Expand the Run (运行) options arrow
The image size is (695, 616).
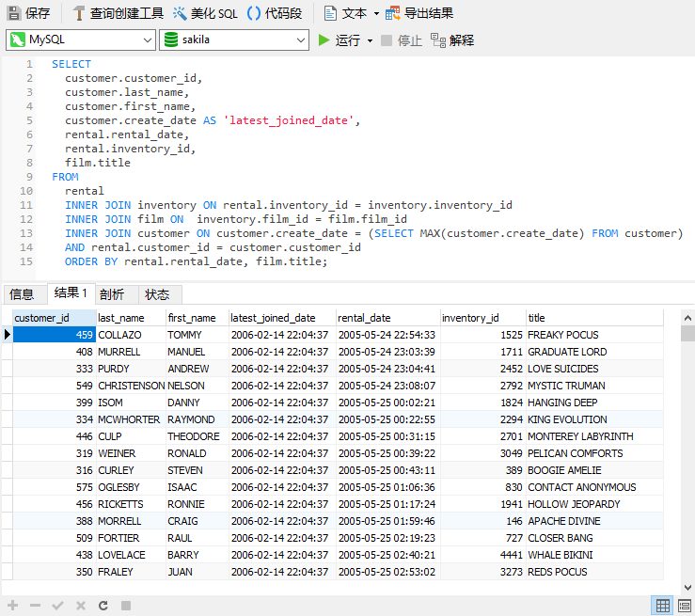[x=370, y=40]
